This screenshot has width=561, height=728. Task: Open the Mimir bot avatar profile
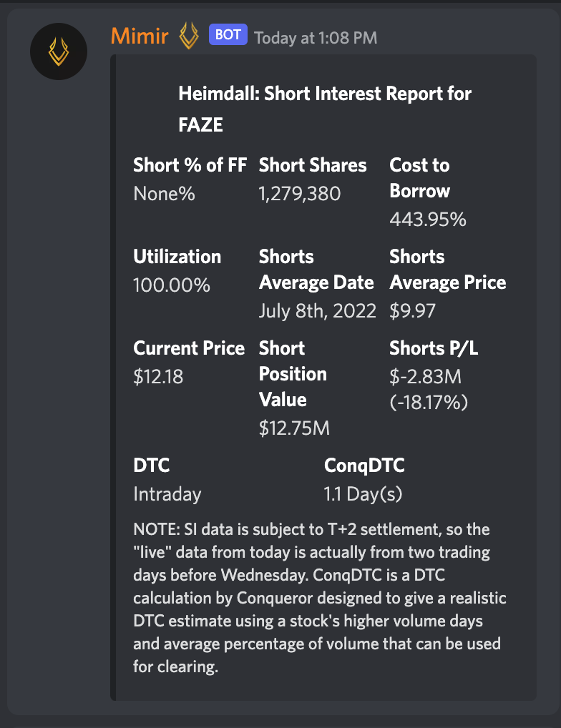coord(59,51)
